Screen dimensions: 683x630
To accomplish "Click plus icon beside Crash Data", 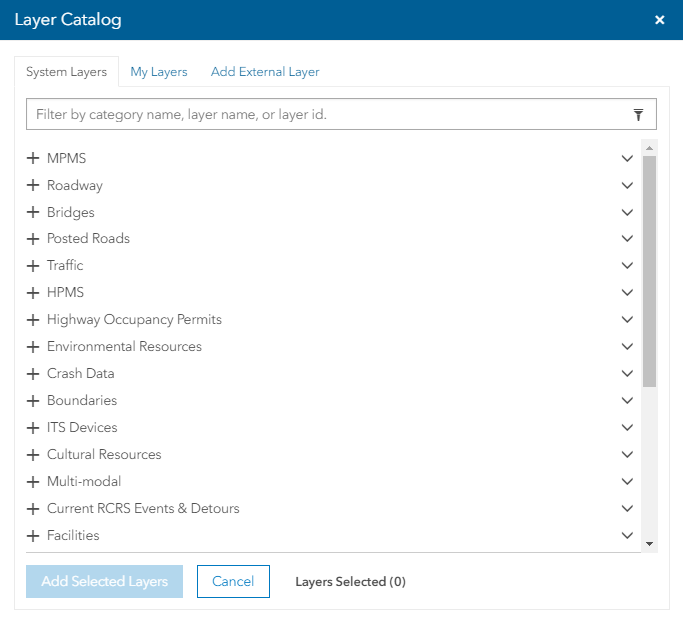I will click(33, 374).
